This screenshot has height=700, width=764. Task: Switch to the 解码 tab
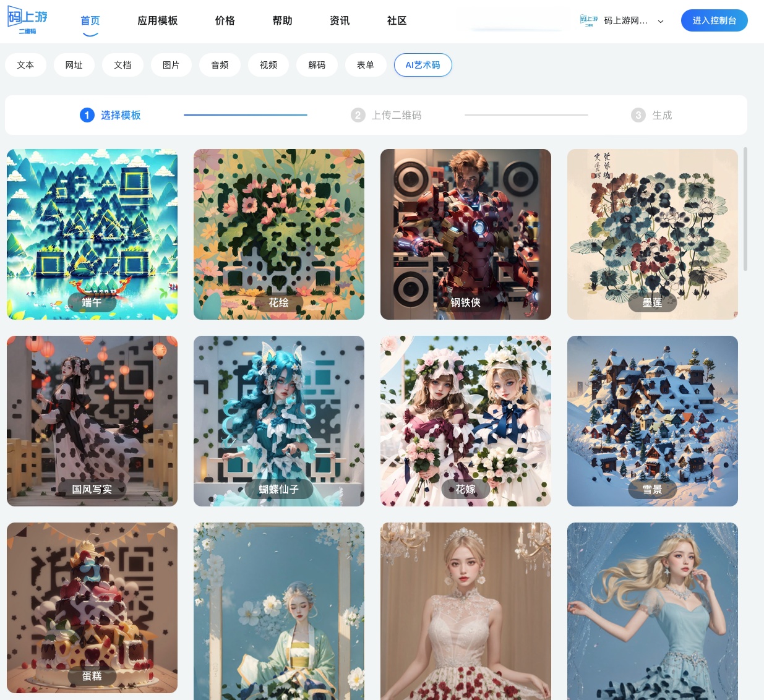pyautogui.click(x=317, y=65)
